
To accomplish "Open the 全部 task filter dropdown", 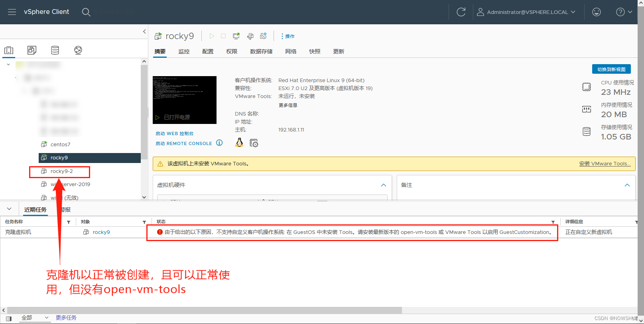I will click(x=35, y=318).
